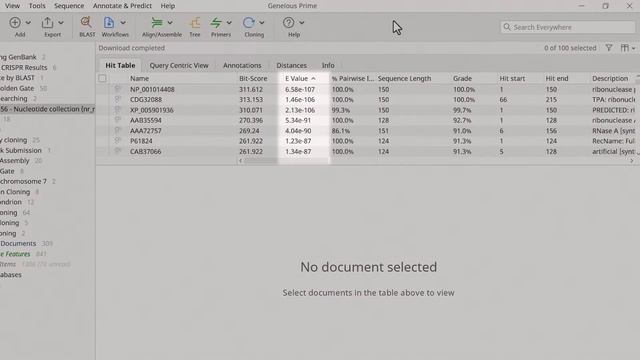The width and height of the screenshot is (640, 360).
Task: Expand the Primers dropdown arrow
Action: (229, 23)
